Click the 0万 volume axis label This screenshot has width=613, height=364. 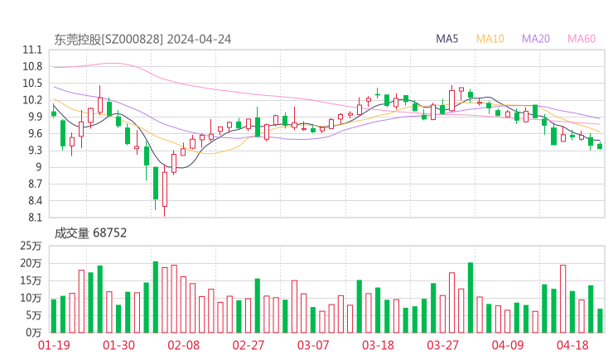coord(34,333)
